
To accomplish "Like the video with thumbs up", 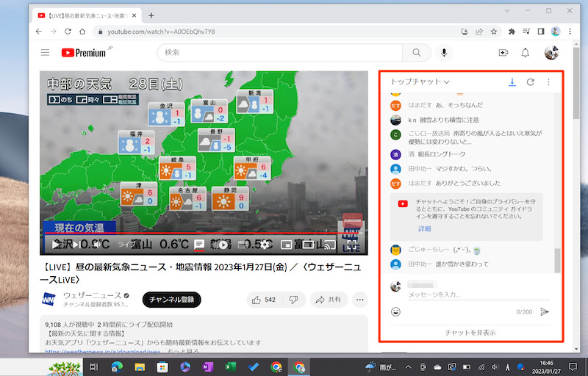I will (263, 300).
